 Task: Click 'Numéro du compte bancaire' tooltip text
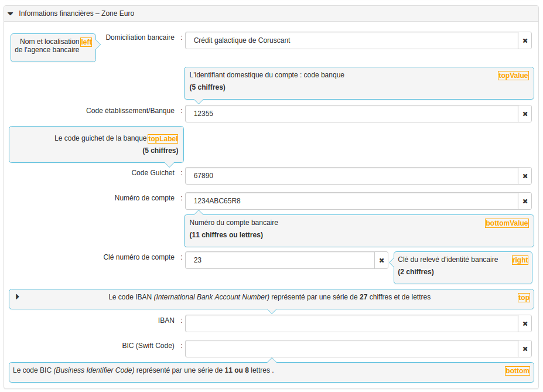click(x=233, y=223)
